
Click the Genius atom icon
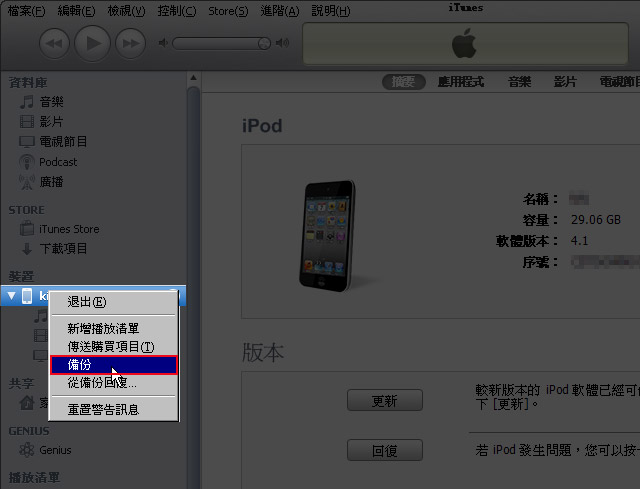tap(27, 450)
